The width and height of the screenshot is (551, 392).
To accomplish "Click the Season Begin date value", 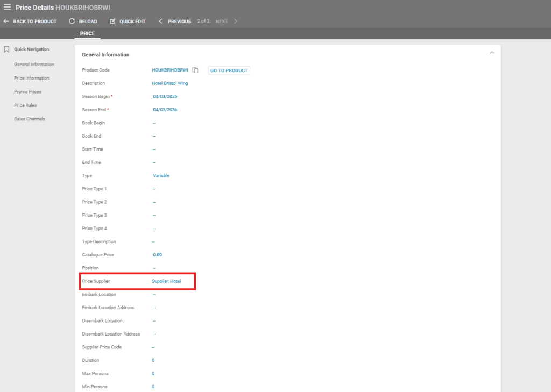I will pyautogui.click(x=165, y=97).
